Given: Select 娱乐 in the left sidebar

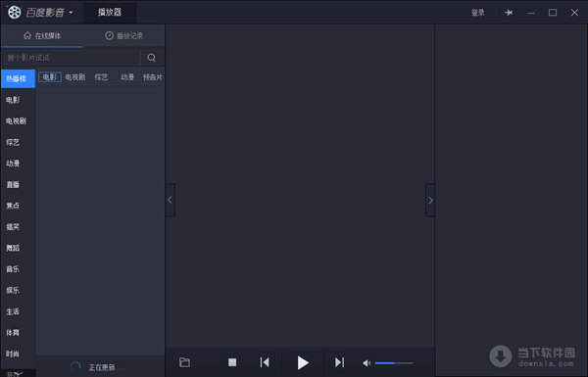Looking at the screenshot, I should (13, 290).
